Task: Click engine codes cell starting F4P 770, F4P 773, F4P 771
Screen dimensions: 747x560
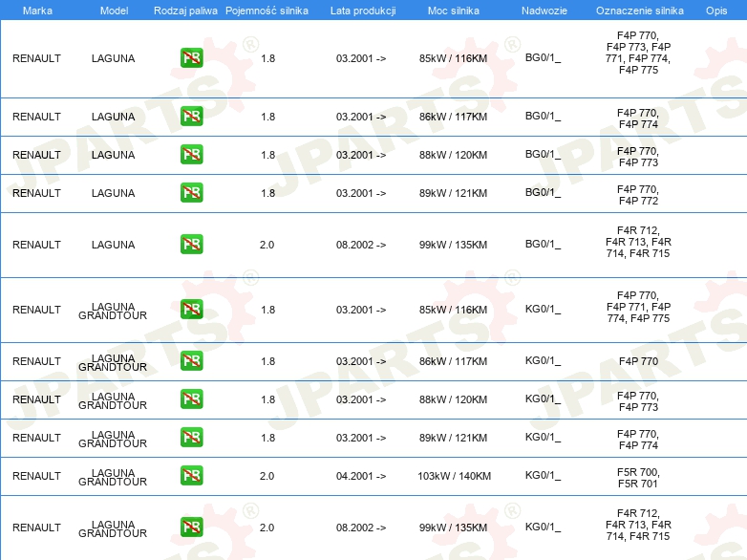Action: 638,53
